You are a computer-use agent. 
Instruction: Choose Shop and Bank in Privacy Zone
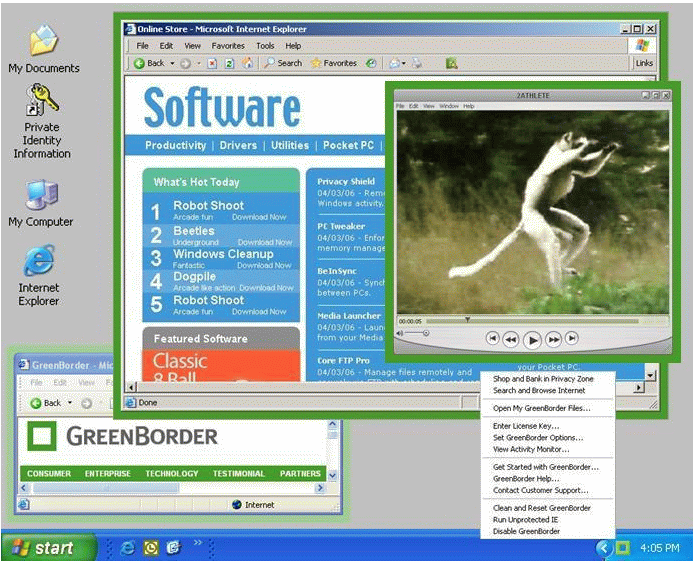tap(543, 379)
